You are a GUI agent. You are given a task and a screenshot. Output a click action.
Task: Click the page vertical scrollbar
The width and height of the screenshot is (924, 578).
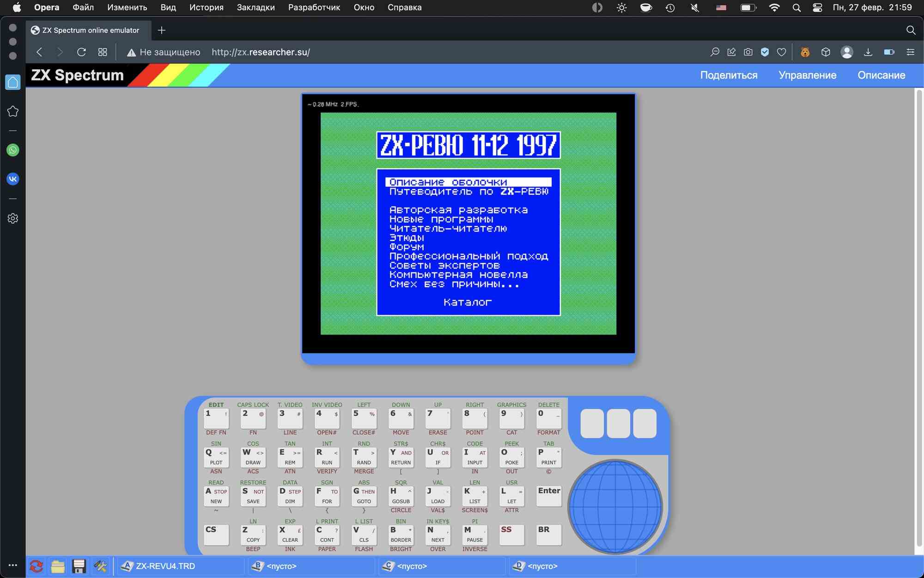919,319
